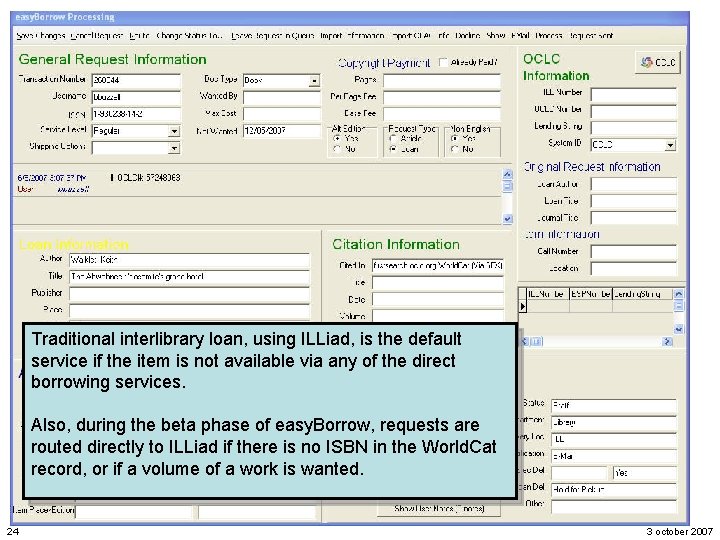This screenshot has height=540, width=720.
Task: Open the Save Changes menu item
Action: pyautogui.click(x=40, y=36)
